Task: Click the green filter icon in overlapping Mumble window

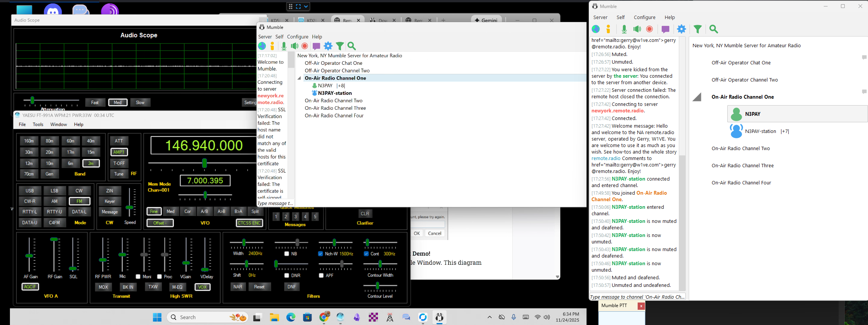Action: 339,46
